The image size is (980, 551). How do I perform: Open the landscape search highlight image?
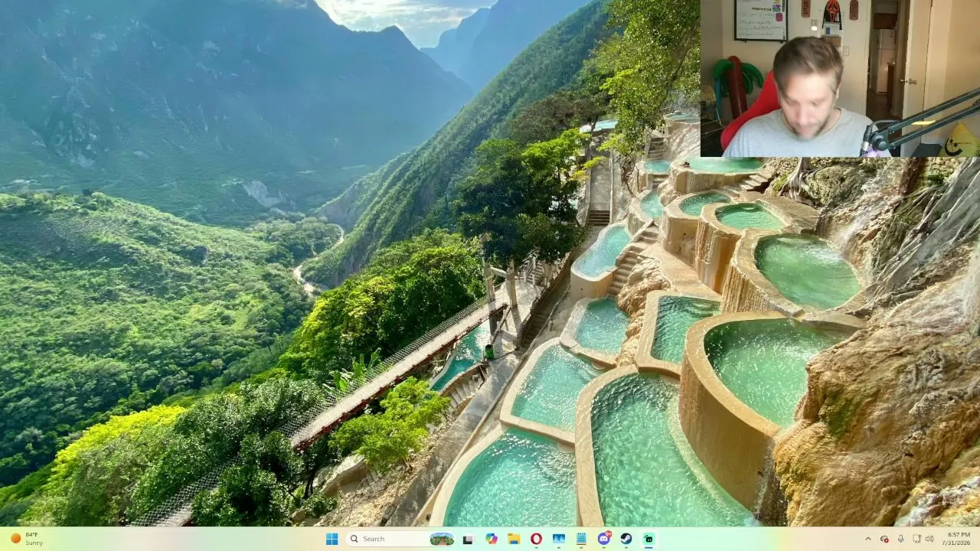tap(442, 539)
